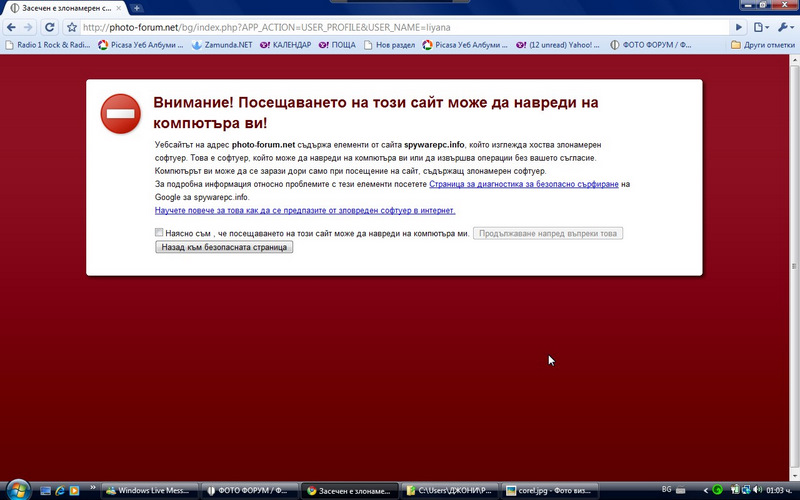800x500 pixels.
Task: Tick the 'Наясно съм' risk acknowledgment checkbox
Action: point(159,232)
